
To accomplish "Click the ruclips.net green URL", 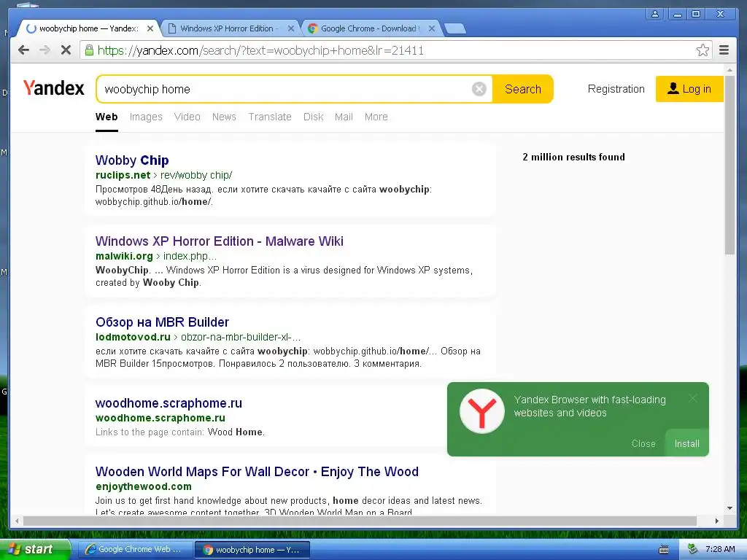I will pyautogui.click(x=123, y=175).
